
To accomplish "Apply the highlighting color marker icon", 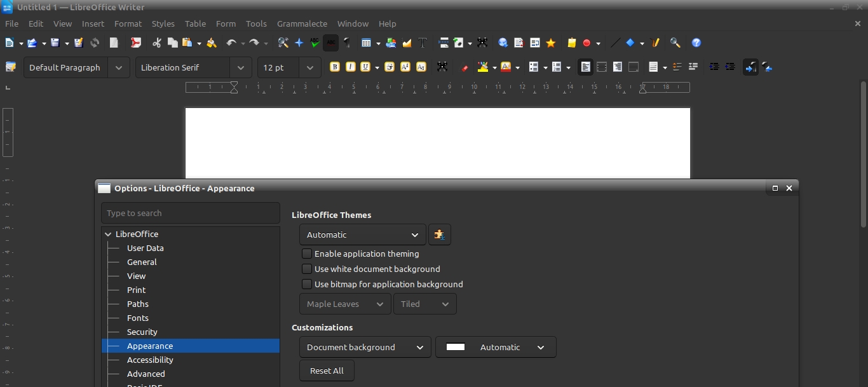I will (x=483, y=67).
